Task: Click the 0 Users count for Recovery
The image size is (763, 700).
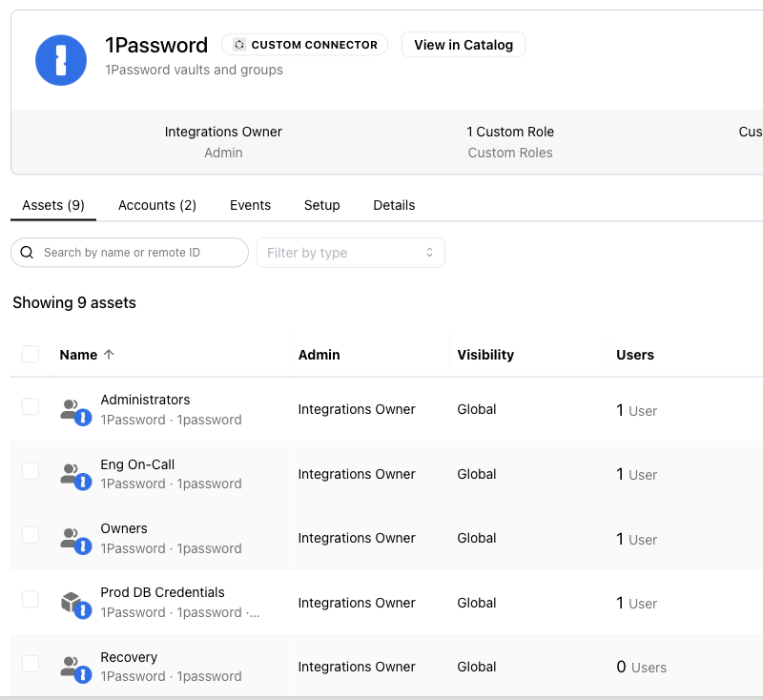Action: (x=641, y=667)
